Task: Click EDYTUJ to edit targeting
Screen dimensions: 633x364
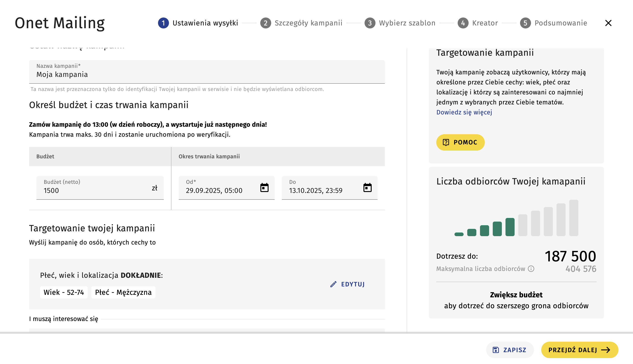Action: click(347, 284)
